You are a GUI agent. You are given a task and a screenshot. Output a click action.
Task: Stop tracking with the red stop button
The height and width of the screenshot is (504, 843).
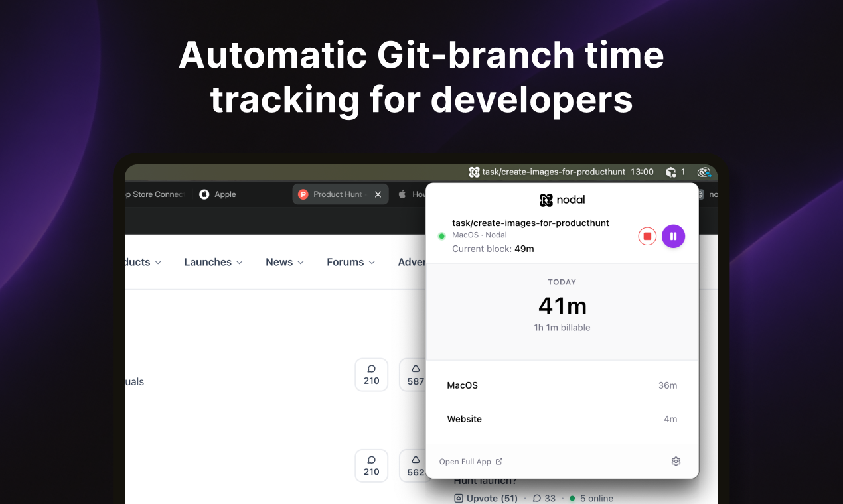tap(647, 236)
